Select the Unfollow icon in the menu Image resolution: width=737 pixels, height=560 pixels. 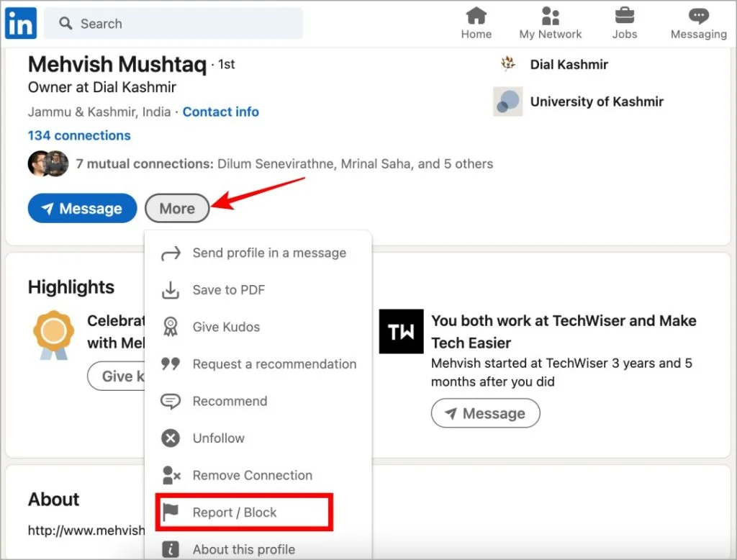171,438
